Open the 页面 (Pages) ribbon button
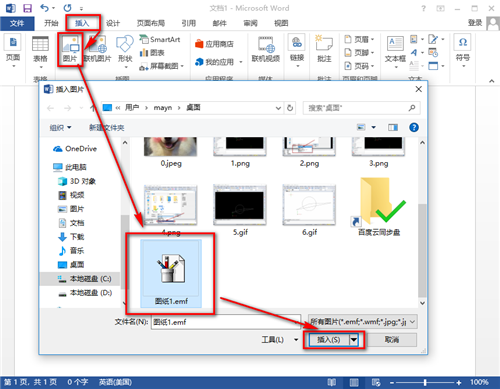The image size is (500, 389). pos(13,50)
